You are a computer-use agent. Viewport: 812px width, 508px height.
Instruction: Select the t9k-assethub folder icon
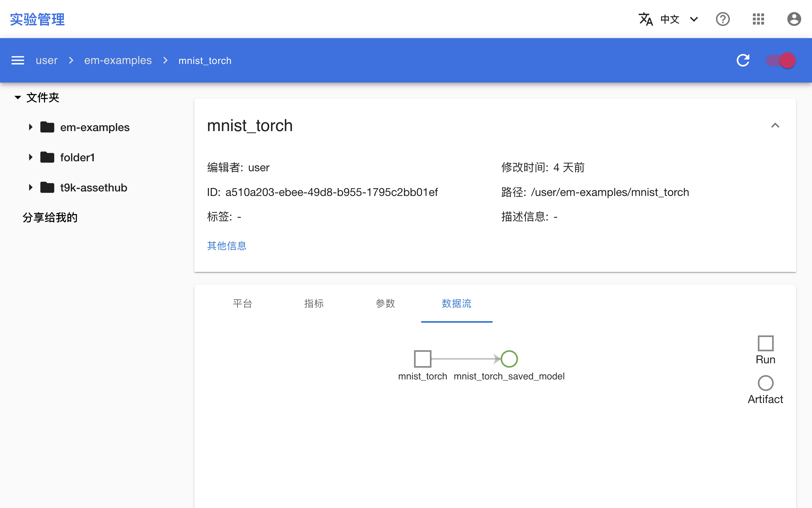pos(47,187)
